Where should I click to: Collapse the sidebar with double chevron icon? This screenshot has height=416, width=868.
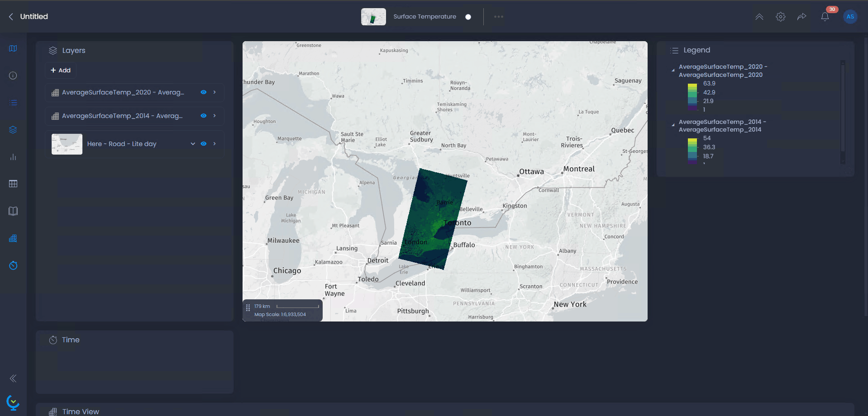pyautogui.click(x=13, y=378)
